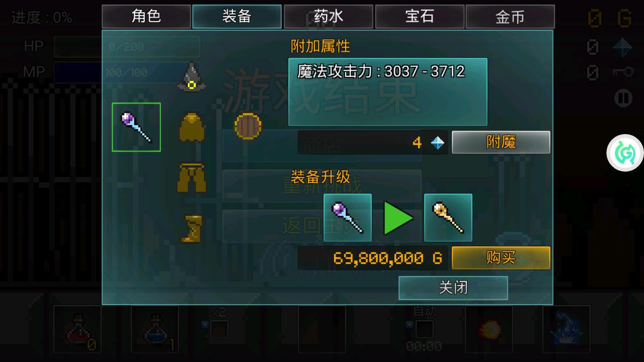Toggle the x2 speed checkbox
Viewport: 644px width, 362px height.
(x=220, y=329)
